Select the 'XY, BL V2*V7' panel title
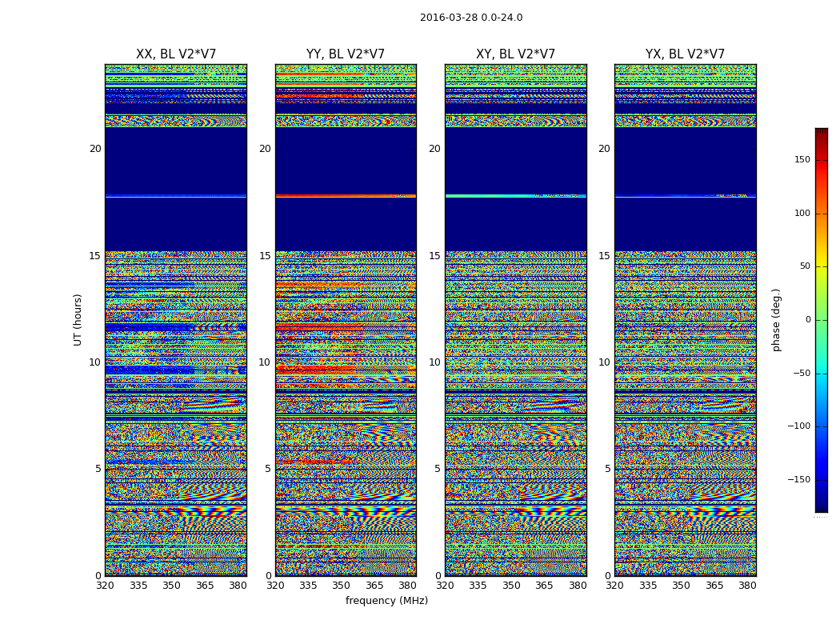 tap(515, 54)
